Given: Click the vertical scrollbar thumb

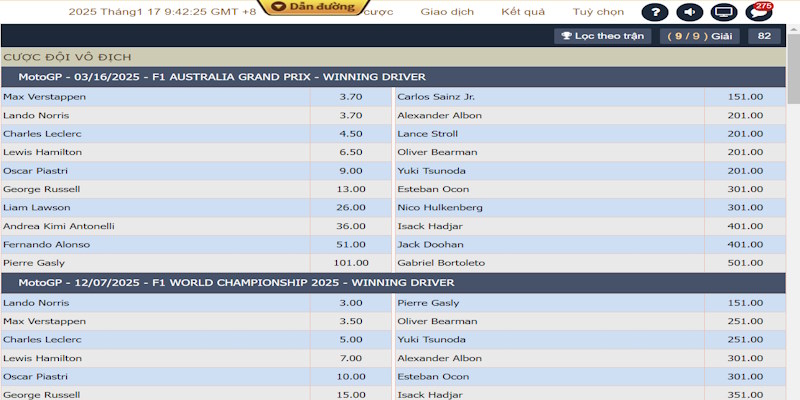Looking at the screenshot, I should [x=793, y=69].
